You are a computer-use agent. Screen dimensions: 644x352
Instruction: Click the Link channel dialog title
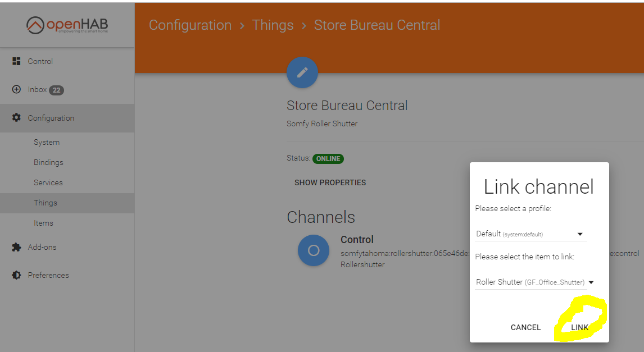pyautogui.click(x=538, y=186)
